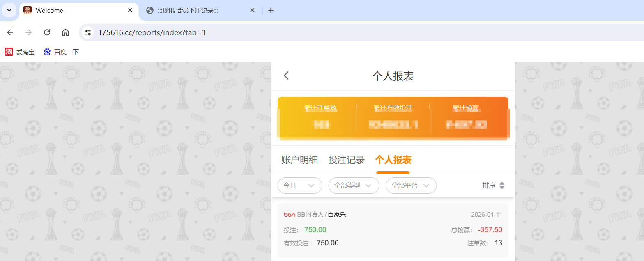Switch to the Welcome tab
The height and width of the screenshot is (261, 644).
pos(79,10)
